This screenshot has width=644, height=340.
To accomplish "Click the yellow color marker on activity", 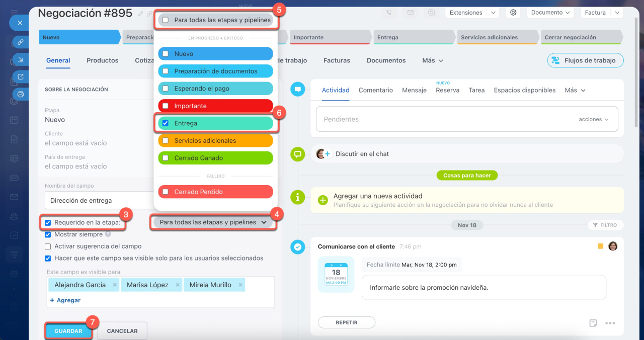I will point(600,246).
